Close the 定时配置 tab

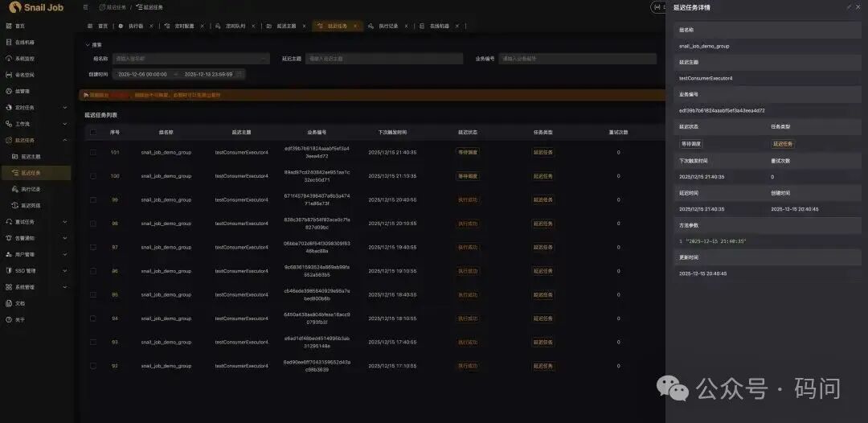[x=202, y=26]
